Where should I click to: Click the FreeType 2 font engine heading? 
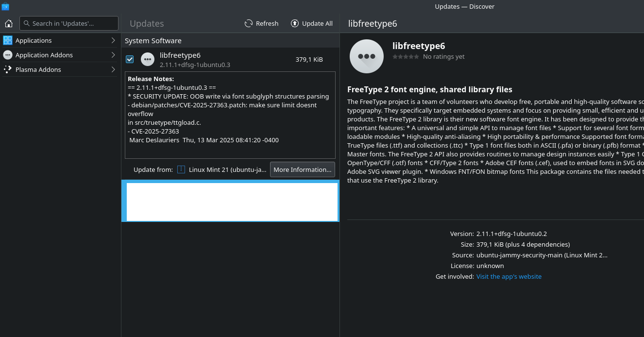[430, 89]
